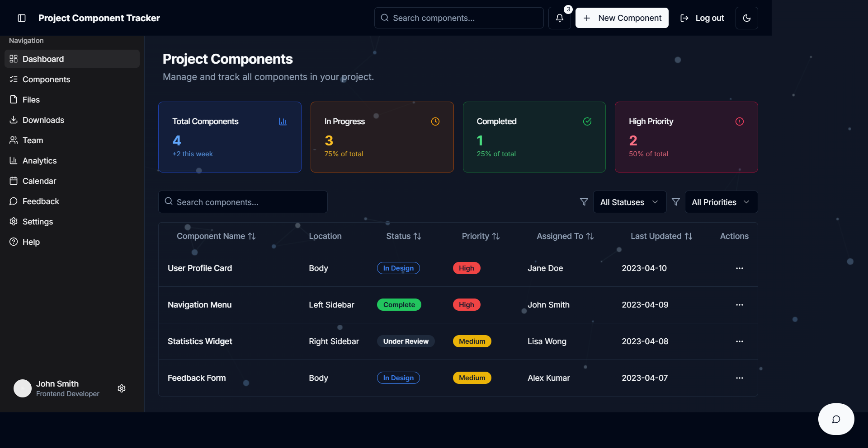Screen dimensions: 868x448
Task: Sort by Status column
Action: (404, 236)
